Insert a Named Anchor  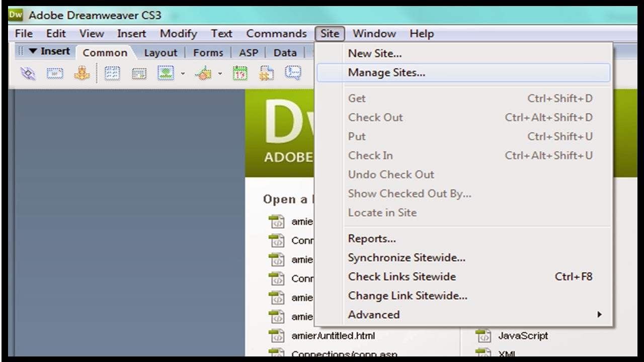click(x=82, y=74)
